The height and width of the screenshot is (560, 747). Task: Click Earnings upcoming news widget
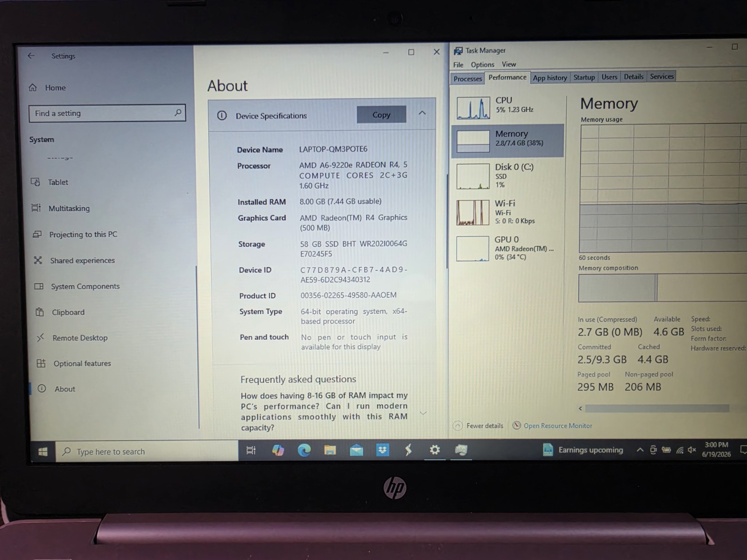(583, 450)
